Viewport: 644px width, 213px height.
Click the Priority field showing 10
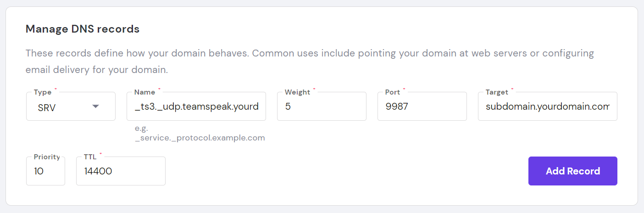45,171
